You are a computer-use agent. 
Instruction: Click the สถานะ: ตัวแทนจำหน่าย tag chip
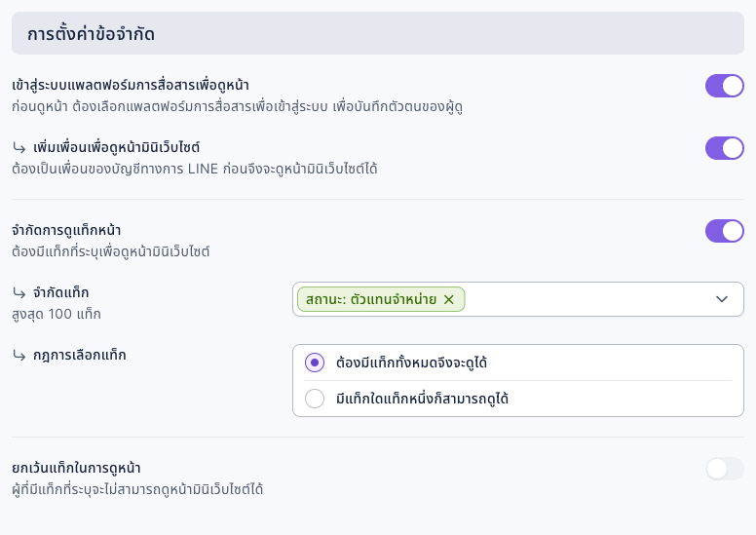coord(381,299)
